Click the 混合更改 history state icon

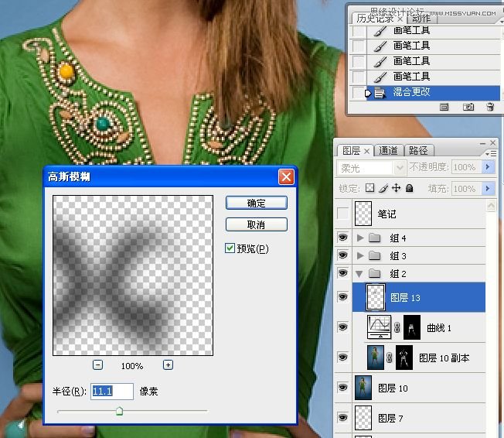(380, 94)
